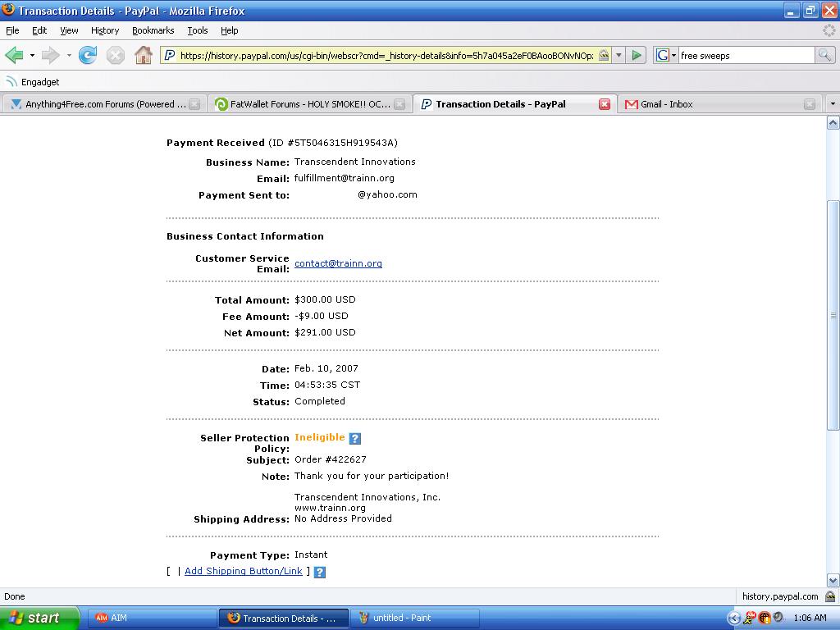
Task: Open the Edit menu
Action: click(x=39, y=30)
